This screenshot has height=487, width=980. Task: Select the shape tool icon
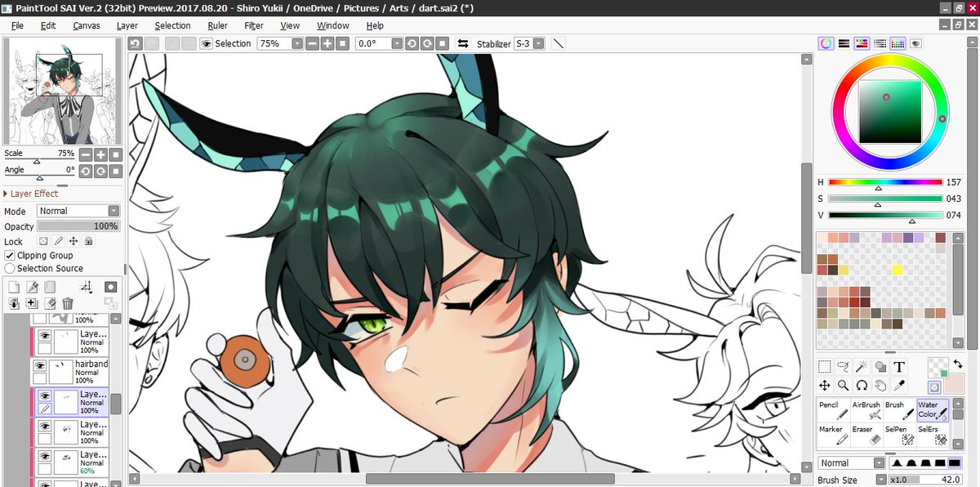click(880, 367)
